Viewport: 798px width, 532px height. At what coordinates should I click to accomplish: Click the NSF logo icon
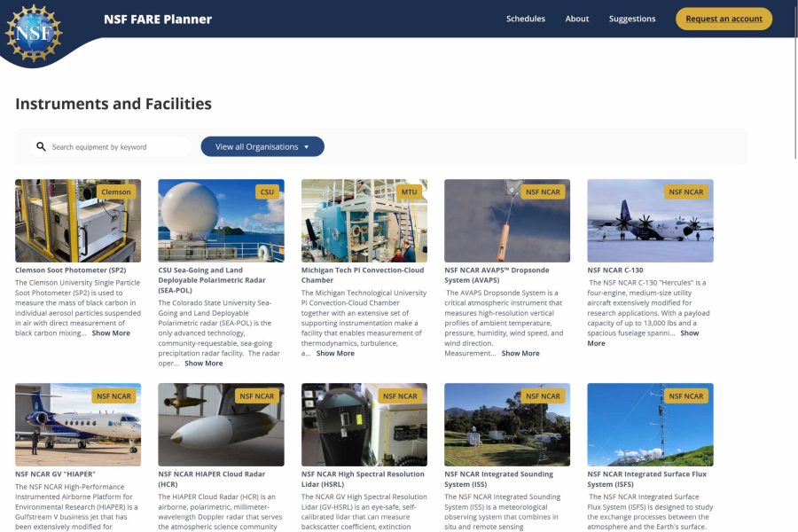[34, 31]
